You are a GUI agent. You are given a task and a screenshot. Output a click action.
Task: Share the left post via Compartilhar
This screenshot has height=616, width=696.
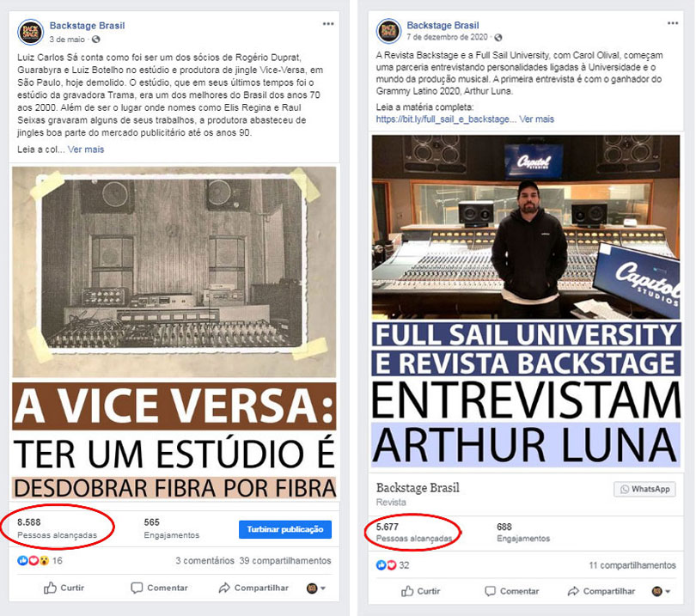pos(253,588)
